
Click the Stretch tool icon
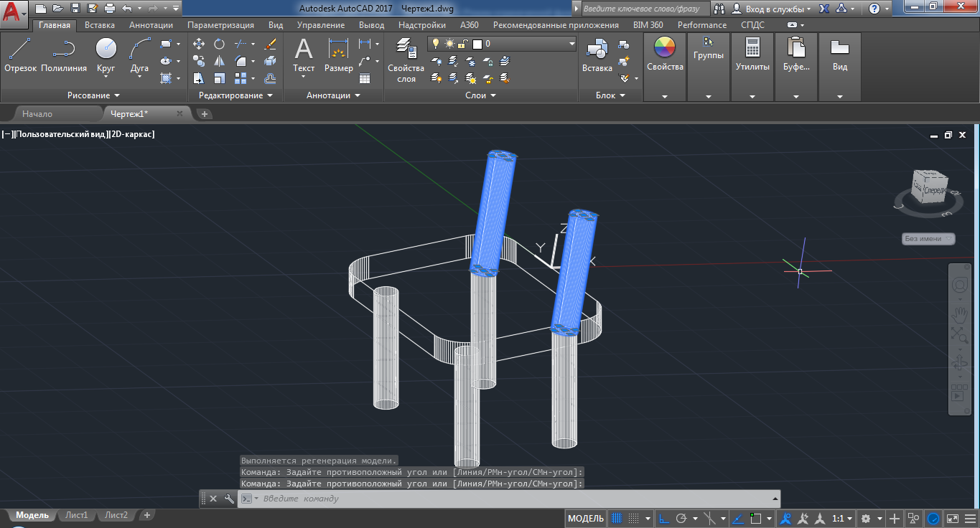199,78
